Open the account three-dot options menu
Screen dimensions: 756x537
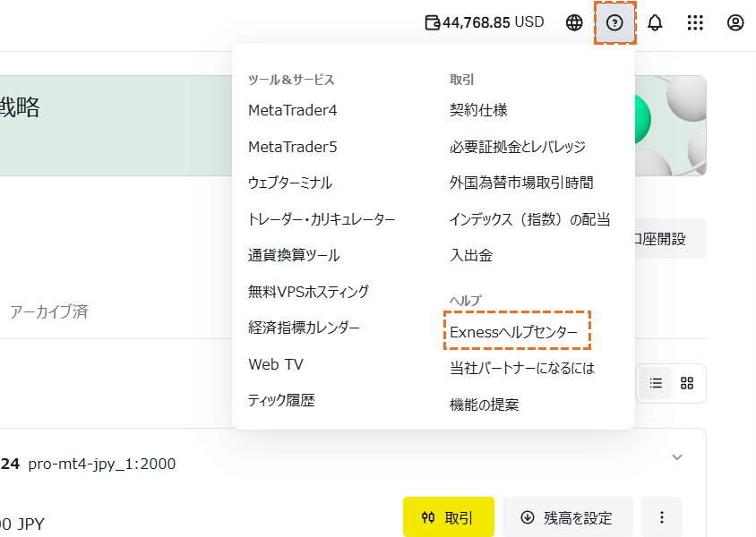point(662,517)
